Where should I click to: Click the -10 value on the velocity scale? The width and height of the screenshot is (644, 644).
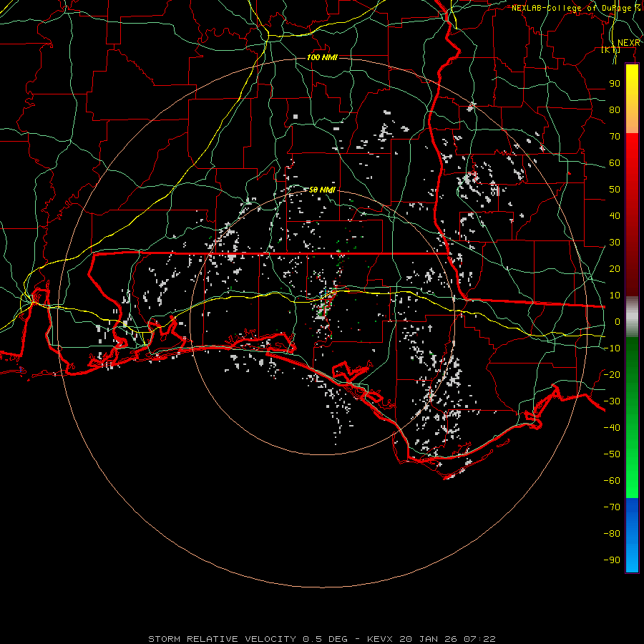pyautogui.click(x=612, y=348)
